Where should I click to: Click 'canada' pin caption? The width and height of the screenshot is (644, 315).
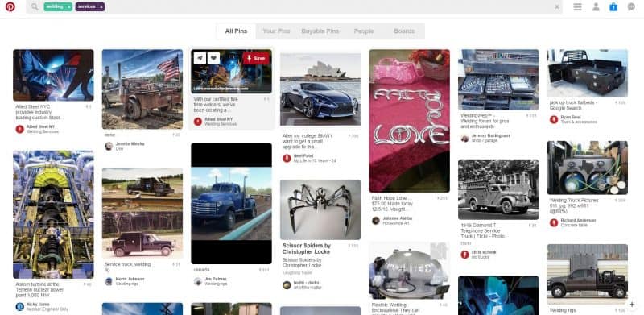pyautogui.click(x=202, y=270)
